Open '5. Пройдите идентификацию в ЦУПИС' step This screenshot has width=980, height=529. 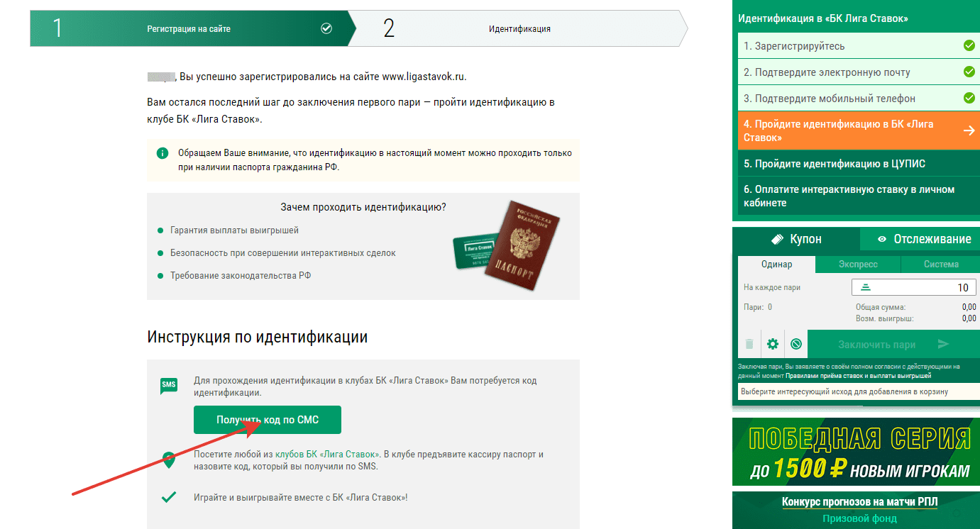[x=859, y=164]
